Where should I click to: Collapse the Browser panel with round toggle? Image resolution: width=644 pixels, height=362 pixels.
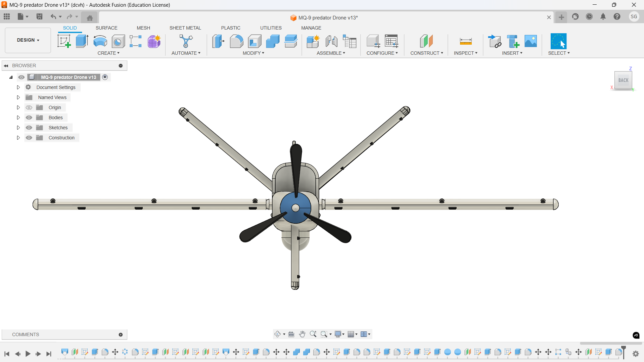121,65
